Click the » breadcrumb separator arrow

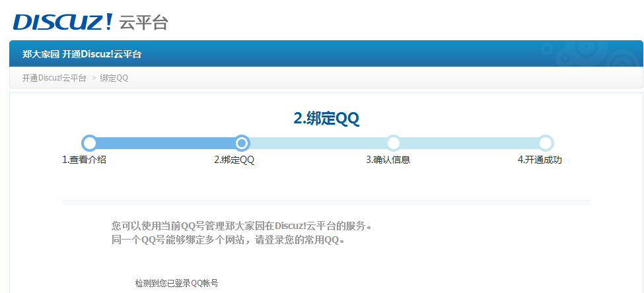[x=93, y=78]
